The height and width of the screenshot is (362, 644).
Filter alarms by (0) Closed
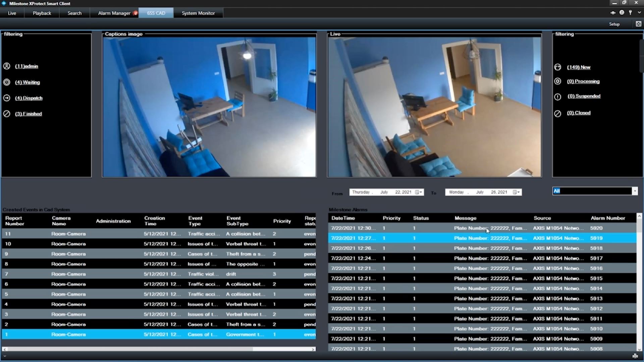pos(579,113)
